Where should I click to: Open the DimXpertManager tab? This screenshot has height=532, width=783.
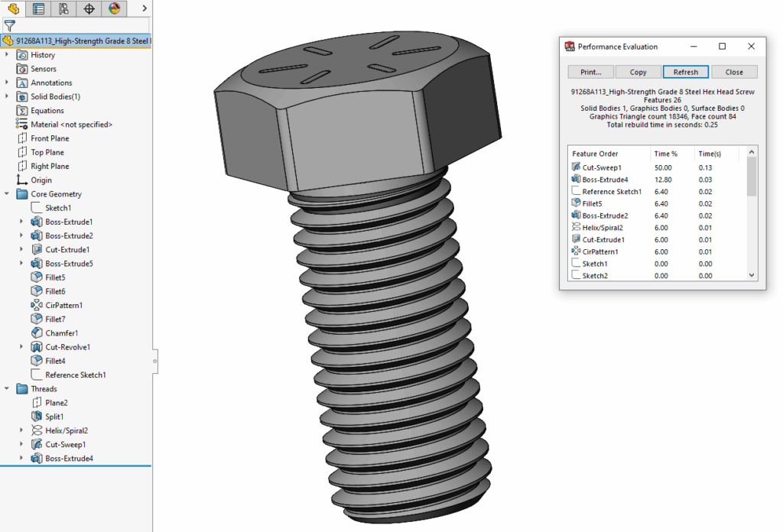(89, 9)
